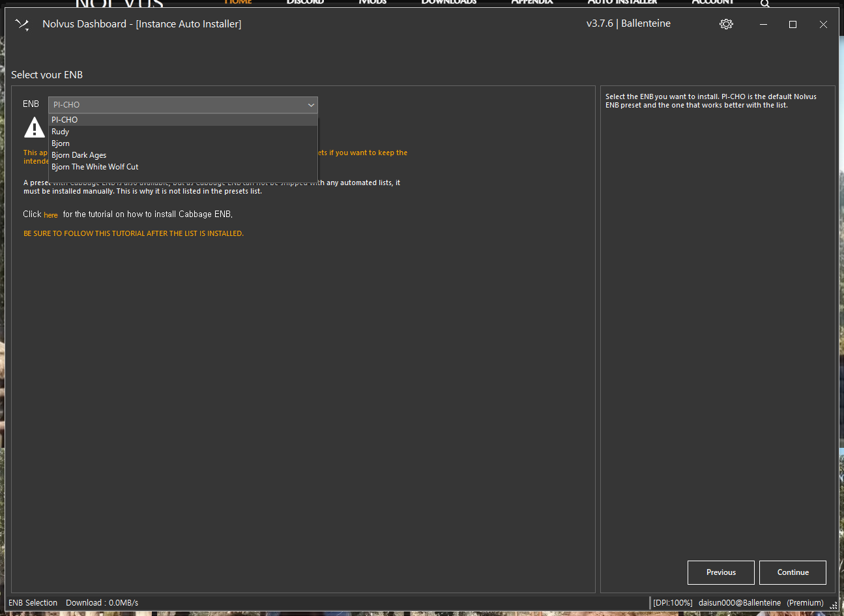Open the Cabbage ENB tutorial 'here' link
Image resolution: width=844 pixels, height=616 pixels.
tap(51, 215)
